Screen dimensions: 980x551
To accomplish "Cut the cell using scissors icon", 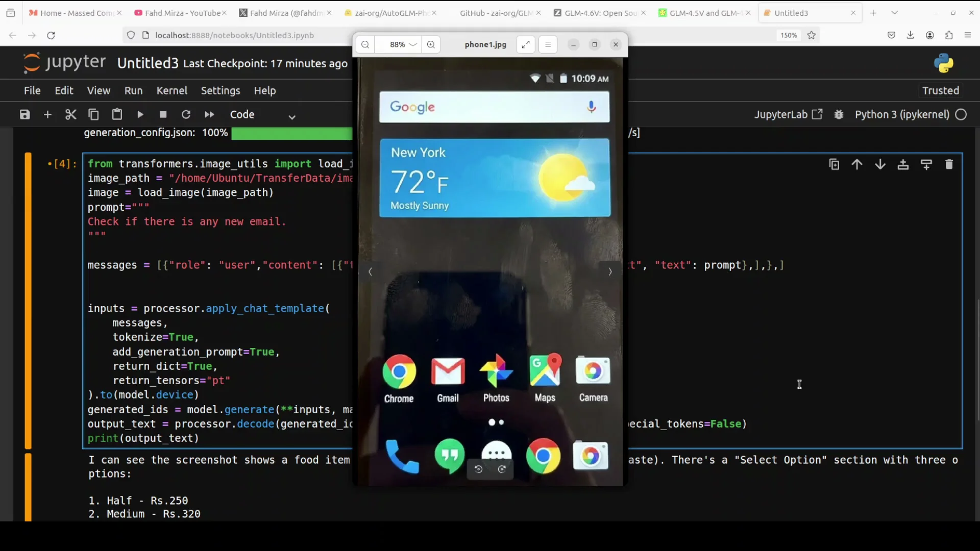I will pyautogui.click(x=71, y=114).
